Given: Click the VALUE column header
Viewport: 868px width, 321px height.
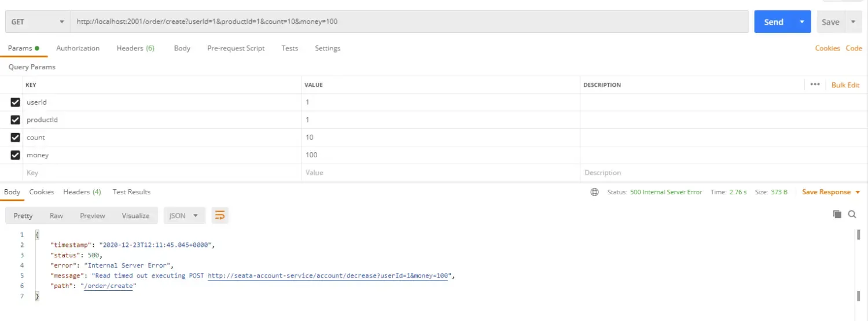Looking at the screenshot, I should point(314,85).
